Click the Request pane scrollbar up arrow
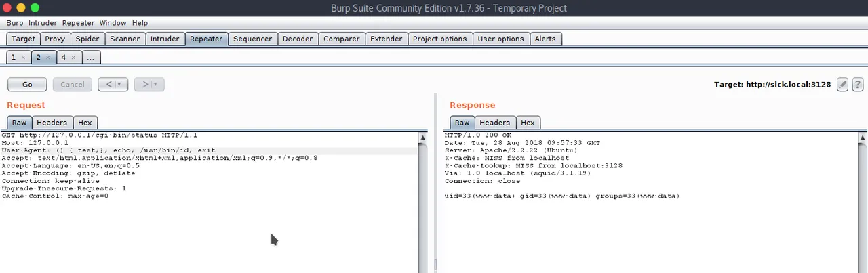This screenshot has height=273, width=868. click(423, 138)
